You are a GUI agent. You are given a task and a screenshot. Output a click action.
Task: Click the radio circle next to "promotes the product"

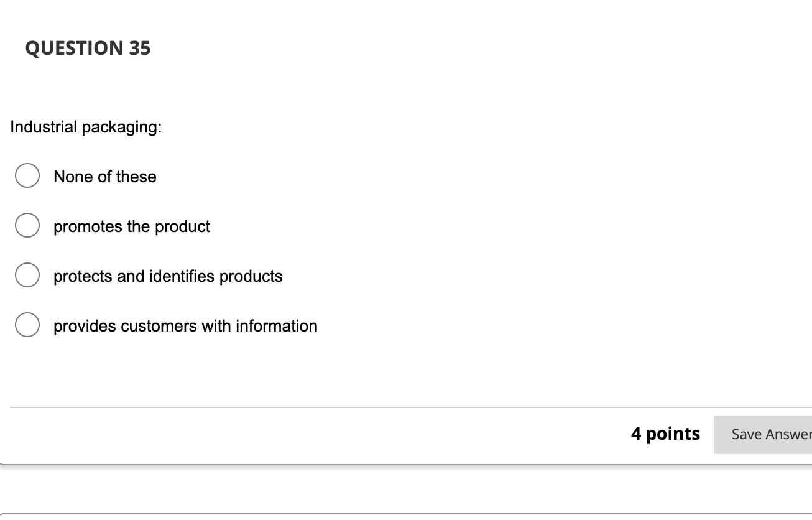27,225
